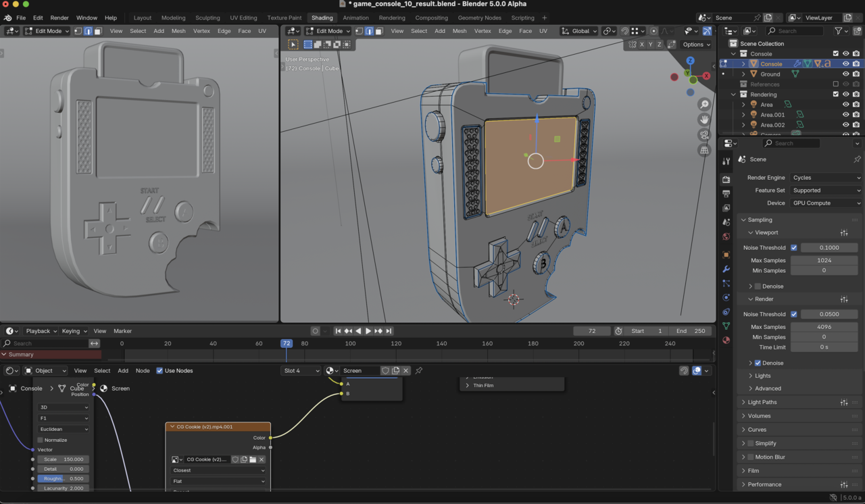Toggle camera view gizmo icon

click(704, 135)
